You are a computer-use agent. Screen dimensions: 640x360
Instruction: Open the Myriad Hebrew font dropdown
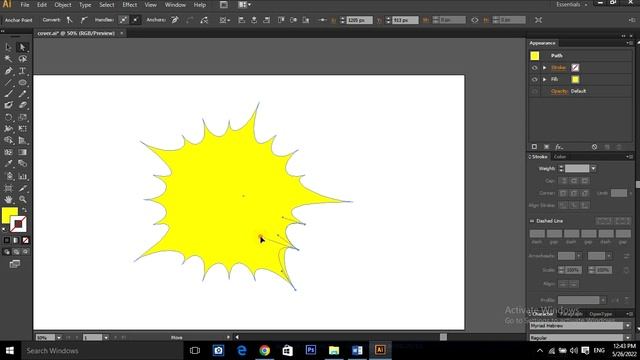(627, 326)
